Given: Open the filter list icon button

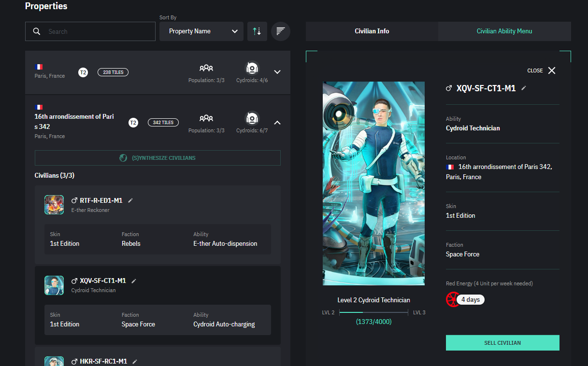Looking at the screenshot, I should click(280, 31).
